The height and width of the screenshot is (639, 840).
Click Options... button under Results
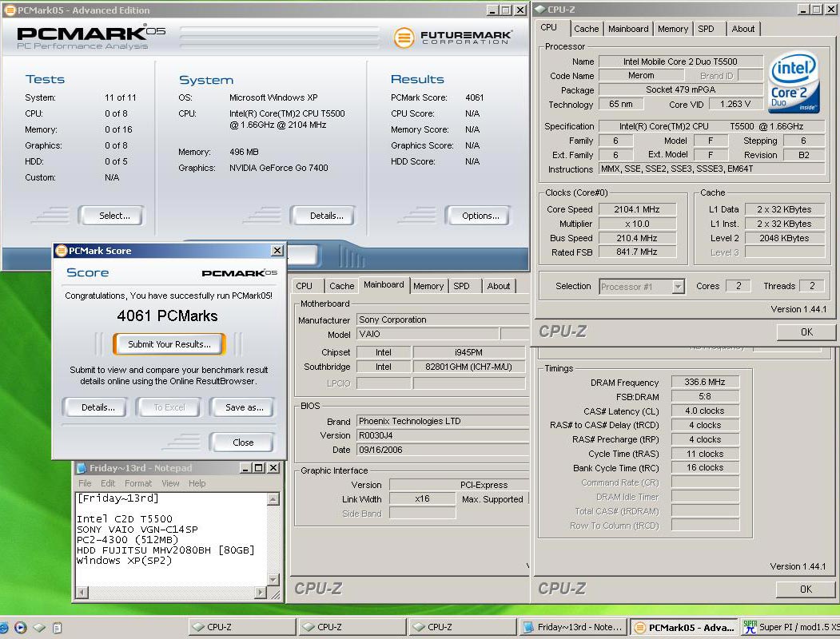[478, 216]
